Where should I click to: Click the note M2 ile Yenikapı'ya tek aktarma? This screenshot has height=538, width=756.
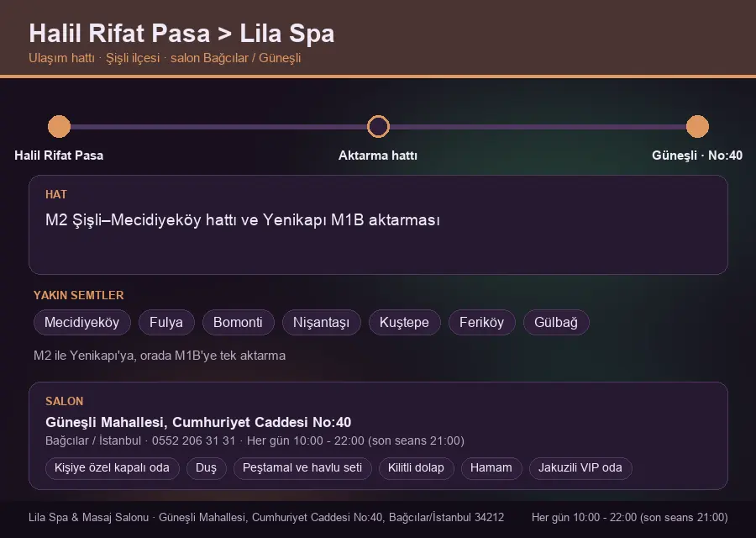pyautogui.click(x=160, y=356)
